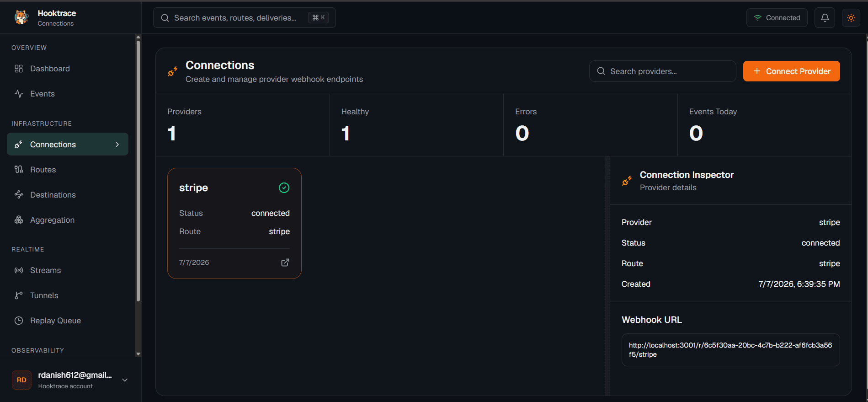Go to Tunnels page
Viewport: 868px width, 402px height.
point(68,295)
